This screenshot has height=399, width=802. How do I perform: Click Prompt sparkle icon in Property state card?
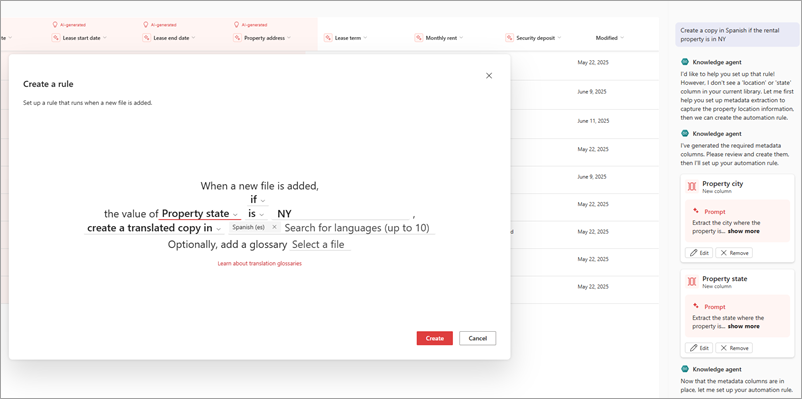click(x=696, y=306)
